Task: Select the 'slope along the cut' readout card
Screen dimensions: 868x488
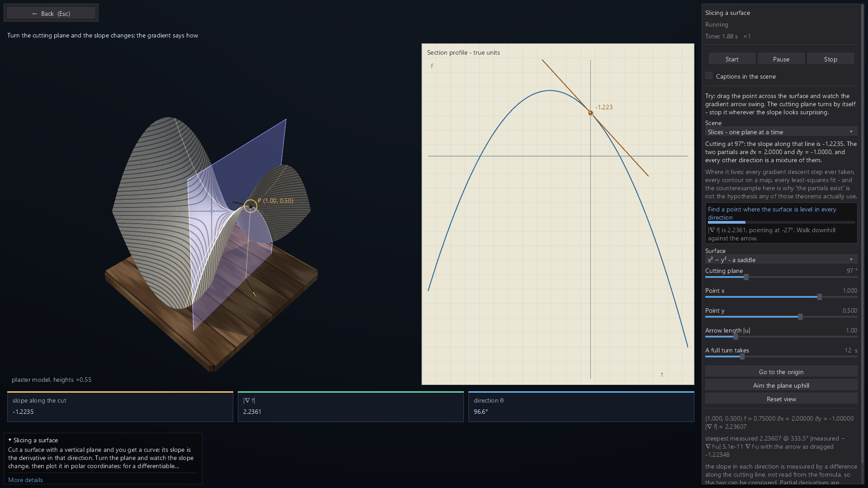Action: point(120,407)
